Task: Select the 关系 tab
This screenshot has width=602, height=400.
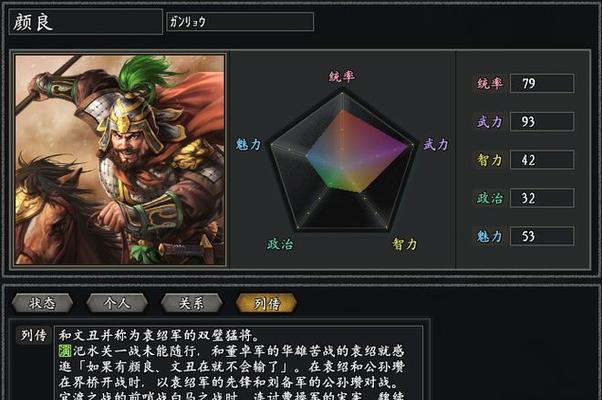Action: pos(192,303)
